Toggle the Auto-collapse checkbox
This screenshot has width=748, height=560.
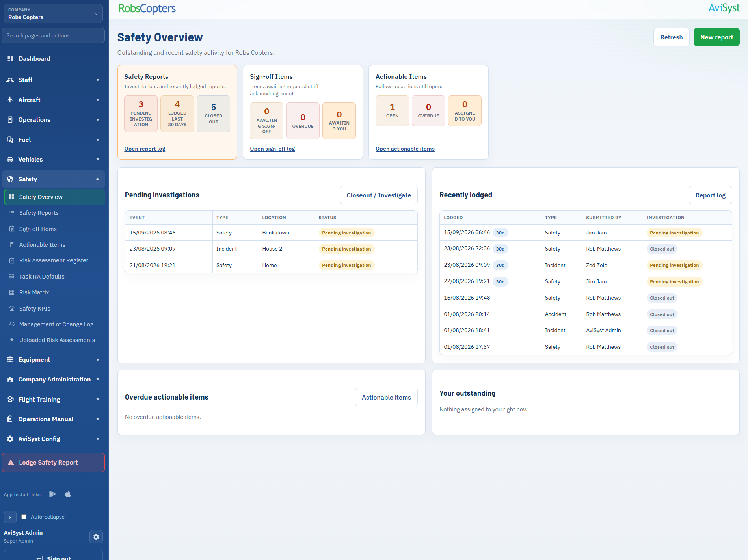[24, 517]
